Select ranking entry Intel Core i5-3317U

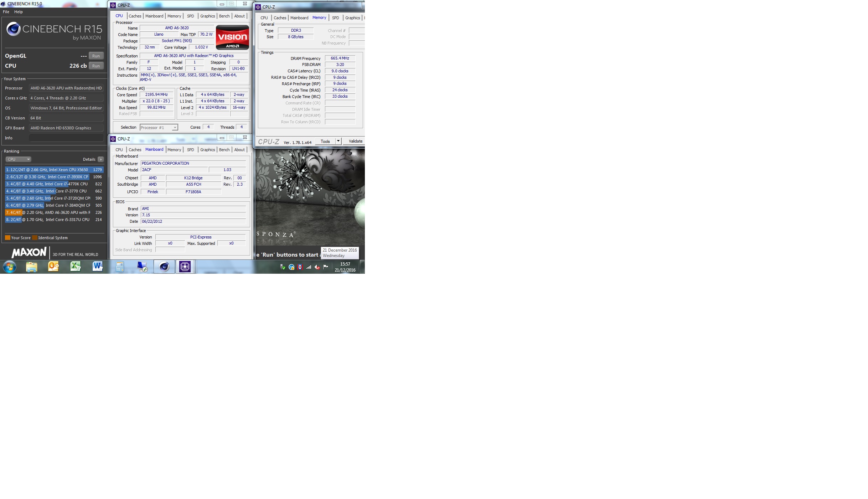tap(54, 220)
